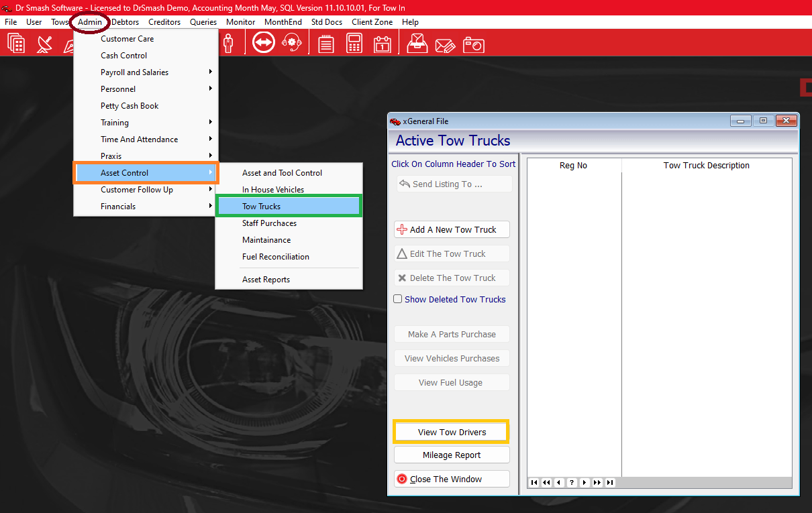
Task: Open the Queries menu
Action: 203,21
